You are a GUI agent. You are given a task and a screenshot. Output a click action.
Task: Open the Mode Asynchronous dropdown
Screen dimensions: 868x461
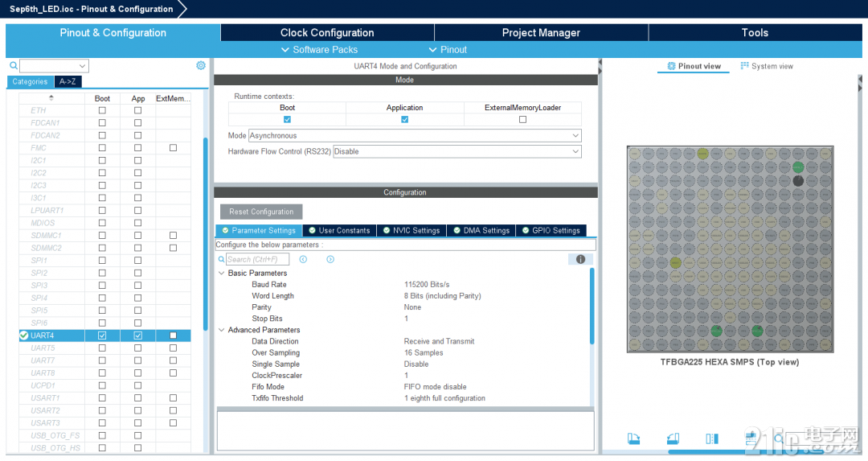pos(415,135)
